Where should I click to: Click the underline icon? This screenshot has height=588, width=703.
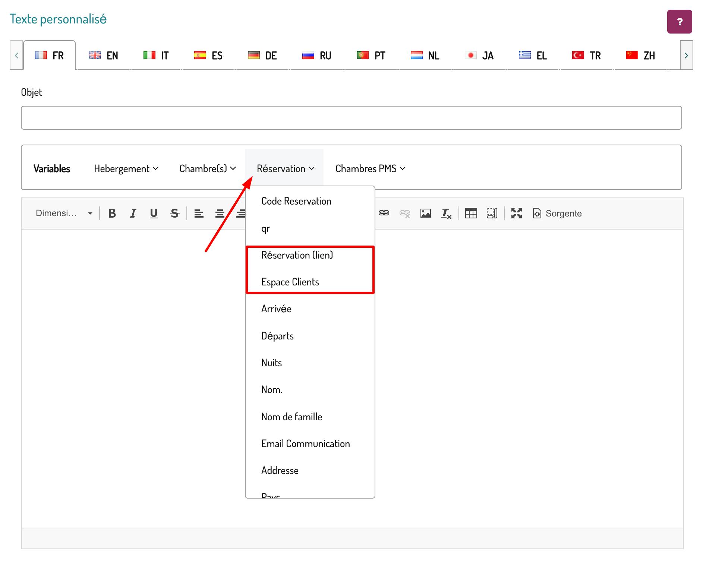tap(154, 214)
